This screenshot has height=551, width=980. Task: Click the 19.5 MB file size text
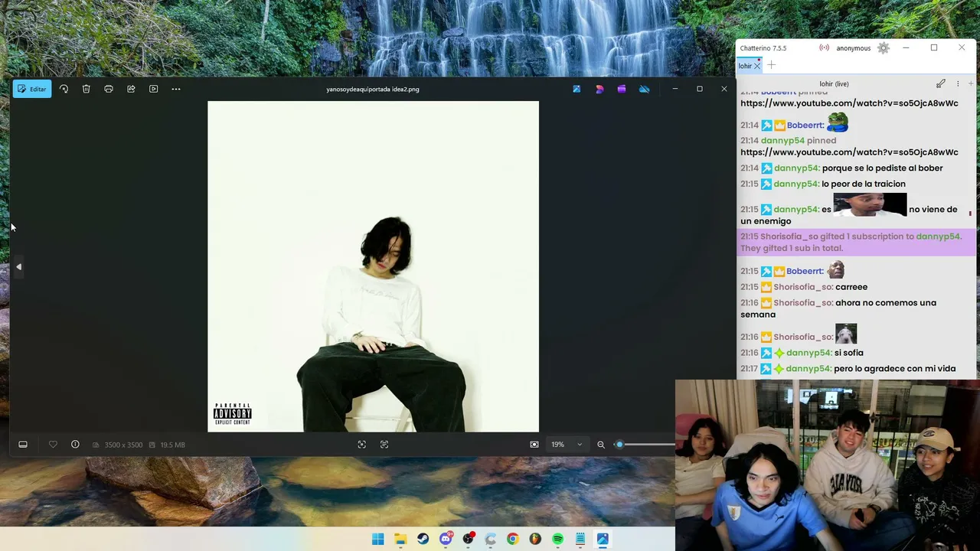pos(172,445)
